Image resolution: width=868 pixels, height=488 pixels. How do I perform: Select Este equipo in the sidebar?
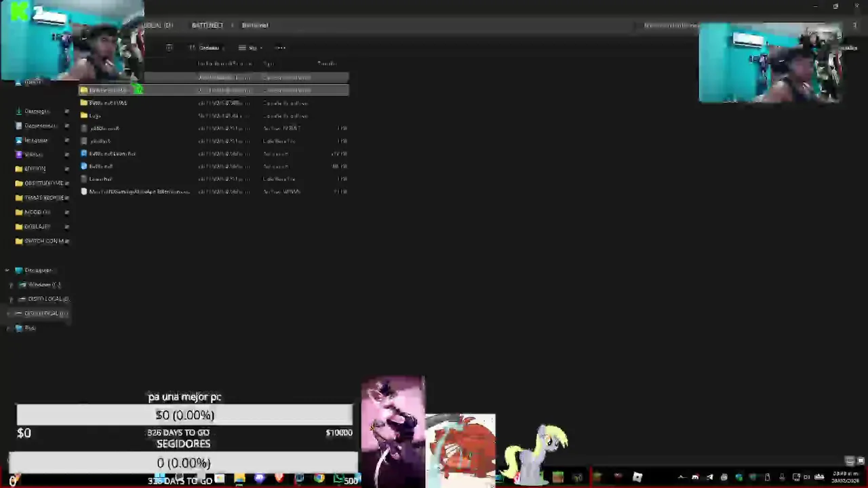tap(37, 270)
